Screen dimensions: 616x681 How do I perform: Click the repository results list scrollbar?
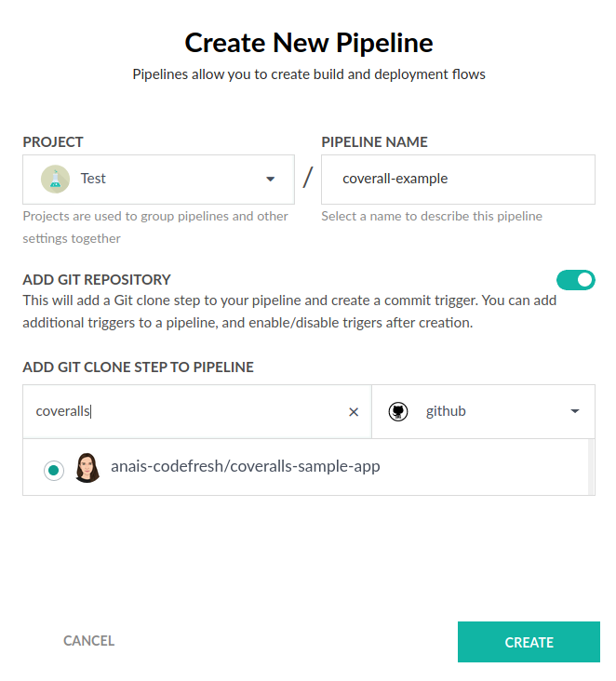click(x=592, y=467)
